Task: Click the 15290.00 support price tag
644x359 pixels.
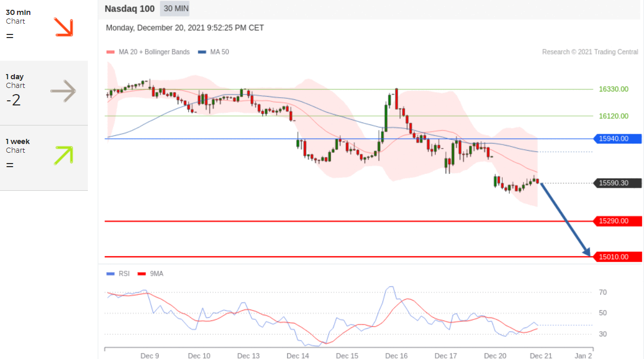Action: click(617, 221)
